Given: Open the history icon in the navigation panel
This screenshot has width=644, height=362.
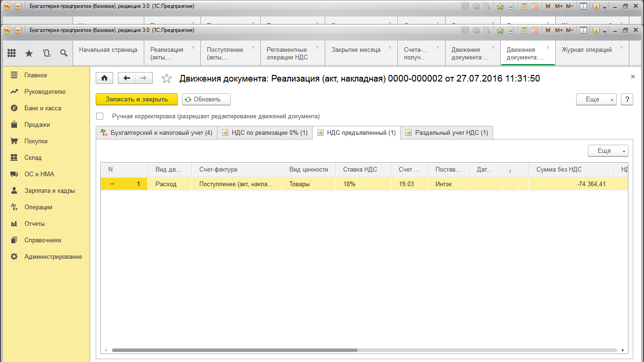Looking at the screenshot, I should pyautogui.click(x=46, y=53).
